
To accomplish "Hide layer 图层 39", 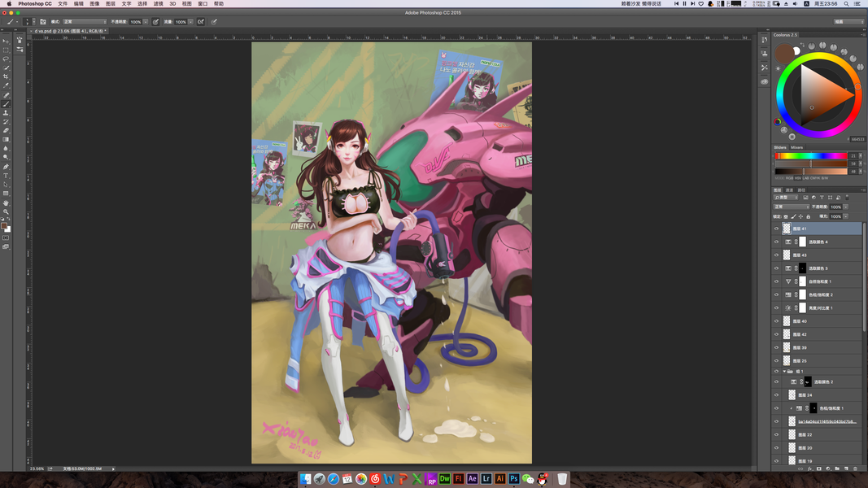I will 776,347.
